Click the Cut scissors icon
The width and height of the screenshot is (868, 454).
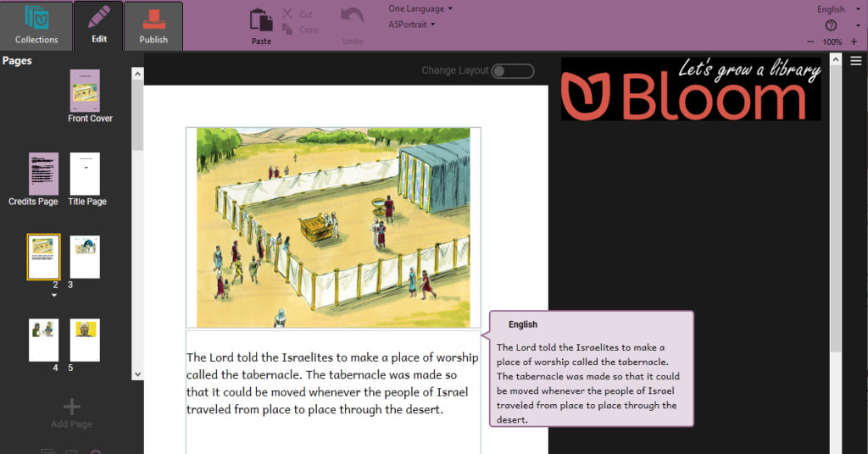pyautogui.click(x=287, y=14)
